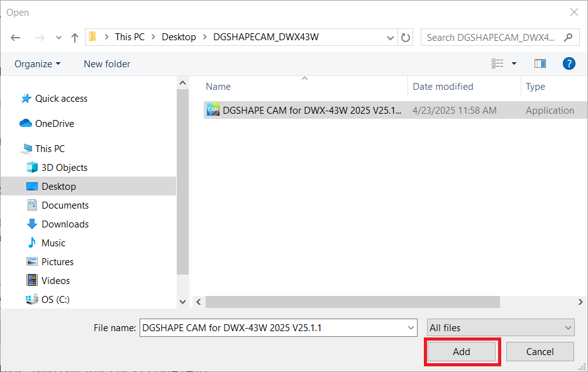588x372 pixels.
Task: Click DGSHAPECAM_DWX43W in the address breadcrumb
Action: (266, 37)
